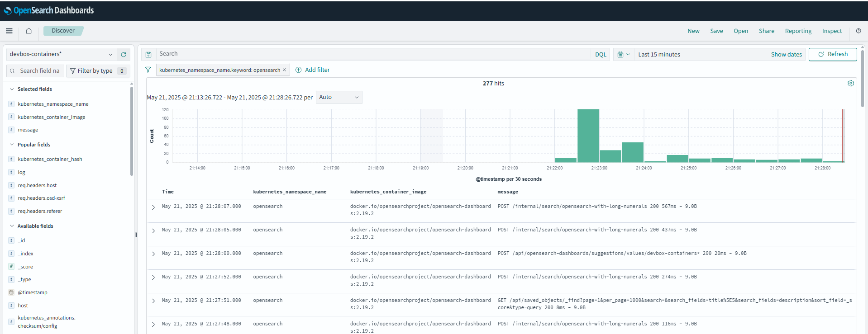The height and width of the screenshot is (334, 868).
Task: Click type icon beside message field
Action: [x=11, y=130]
